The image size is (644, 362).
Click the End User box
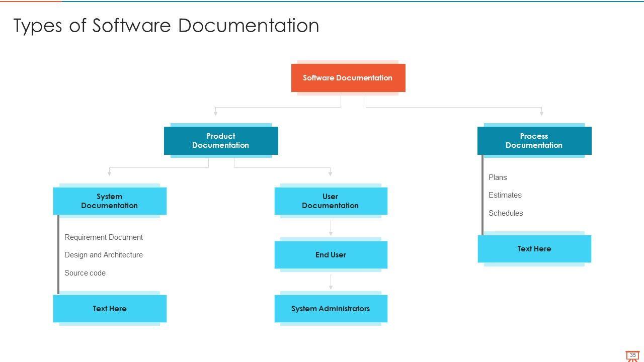pos(331,255)
